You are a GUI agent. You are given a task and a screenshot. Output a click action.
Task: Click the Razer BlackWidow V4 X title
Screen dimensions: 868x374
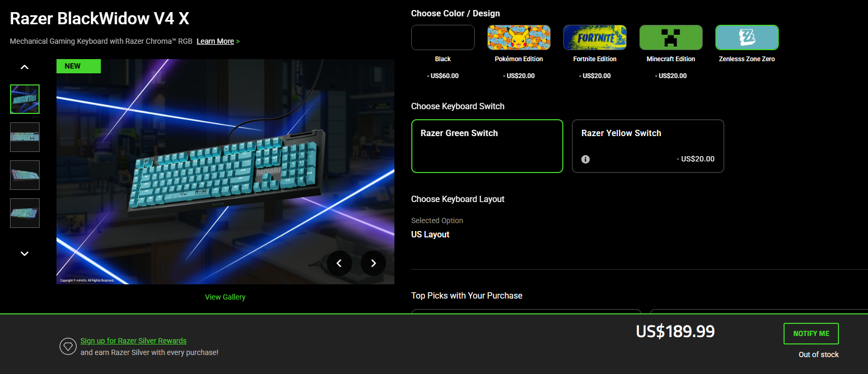pos(99,18)
